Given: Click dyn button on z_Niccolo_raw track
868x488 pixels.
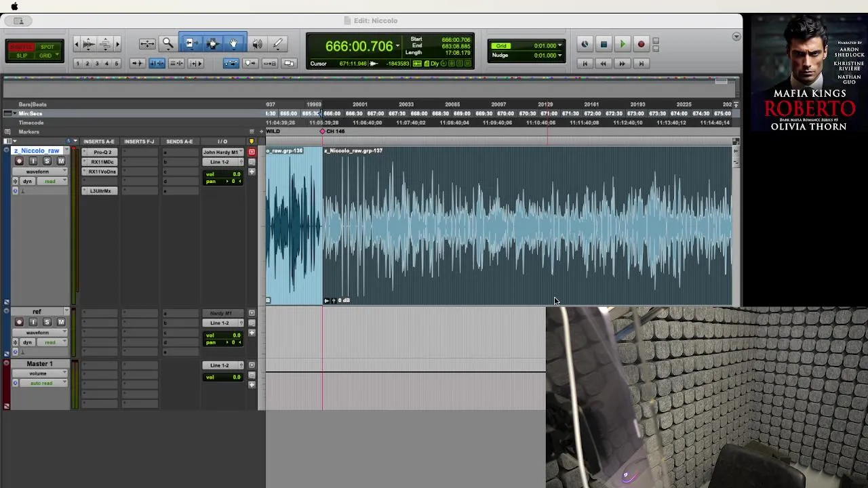Looking at the screenshot, I should pyautogui.click(x=27, y=182).
